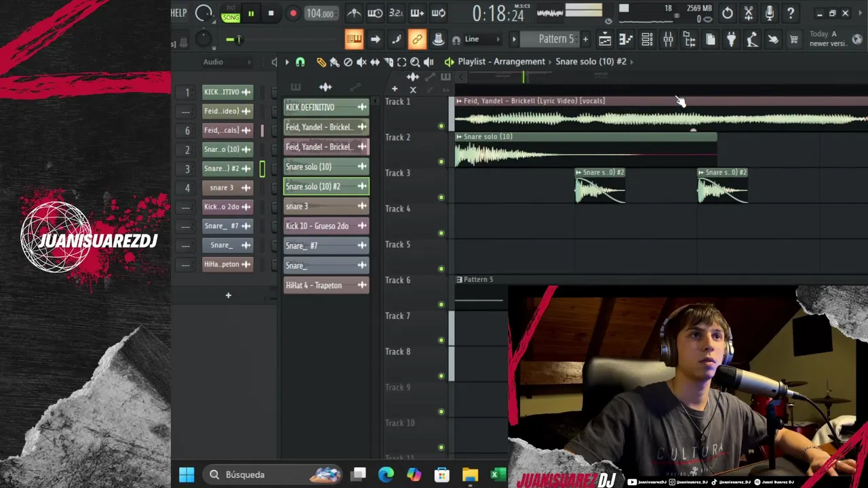Open the Channel rack icon

pos(647,40)
